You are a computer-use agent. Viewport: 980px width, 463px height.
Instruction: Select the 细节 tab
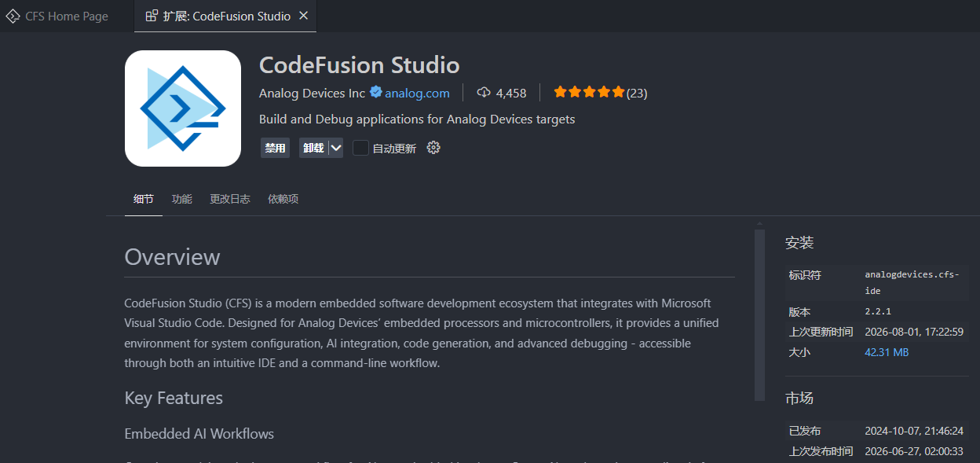(x=144, y=199)
